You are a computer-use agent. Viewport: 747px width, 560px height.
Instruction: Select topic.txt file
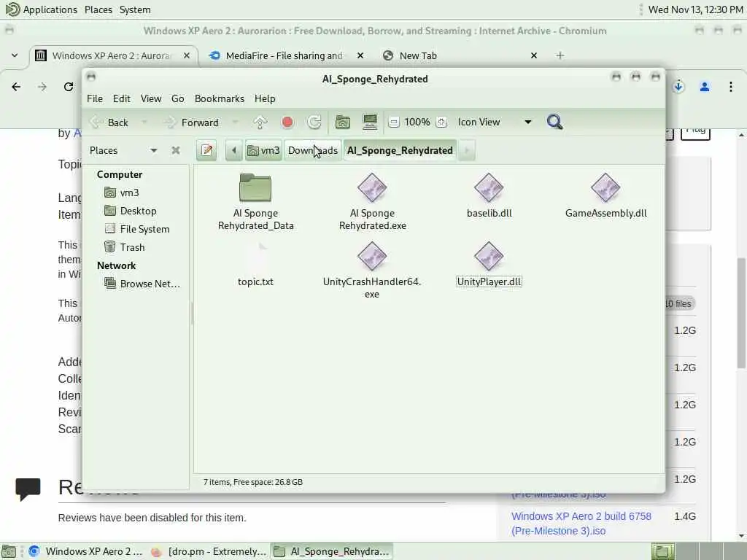255,265
